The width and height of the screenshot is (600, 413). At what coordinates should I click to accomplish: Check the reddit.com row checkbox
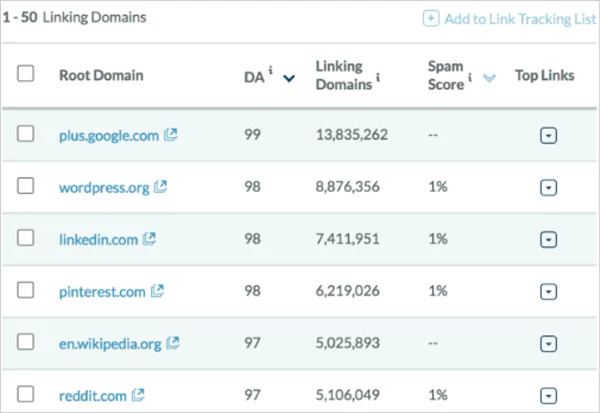click(26, 394)
